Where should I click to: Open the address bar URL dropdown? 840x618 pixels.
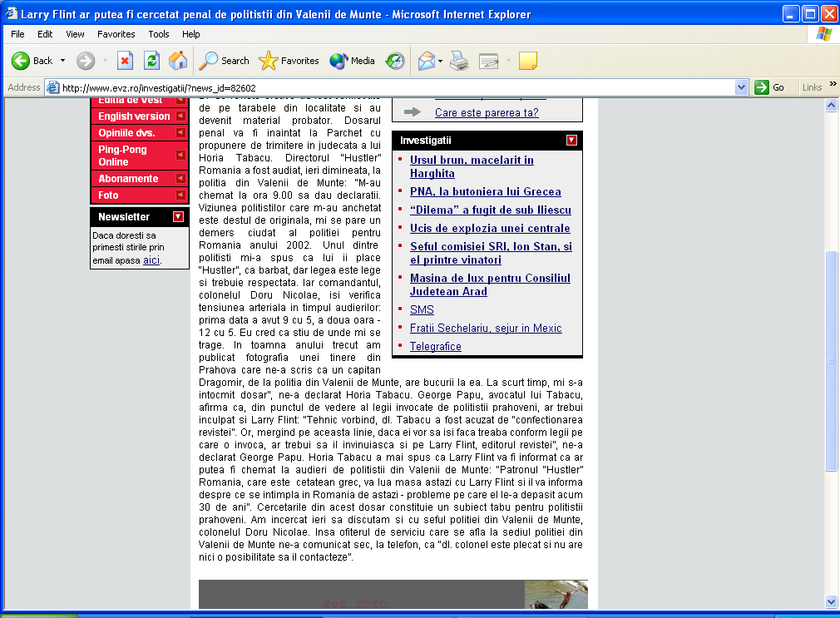pos(741,87)
